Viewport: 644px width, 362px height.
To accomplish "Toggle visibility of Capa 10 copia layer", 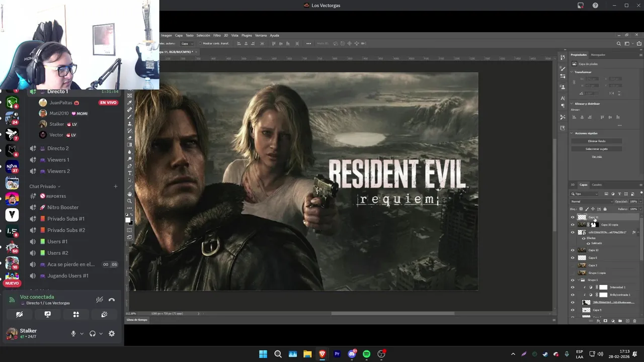I will (573, 225).
